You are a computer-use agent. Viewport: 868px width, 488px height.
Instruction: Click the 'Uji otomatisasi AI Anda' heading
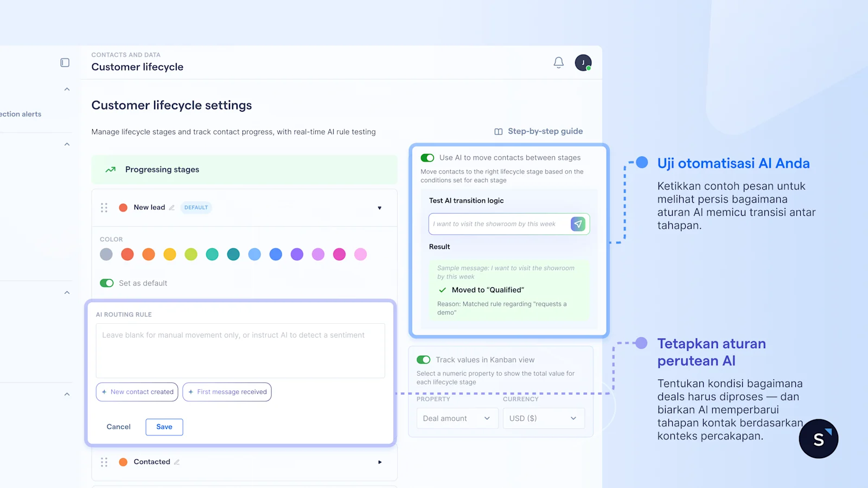[733, 163]
